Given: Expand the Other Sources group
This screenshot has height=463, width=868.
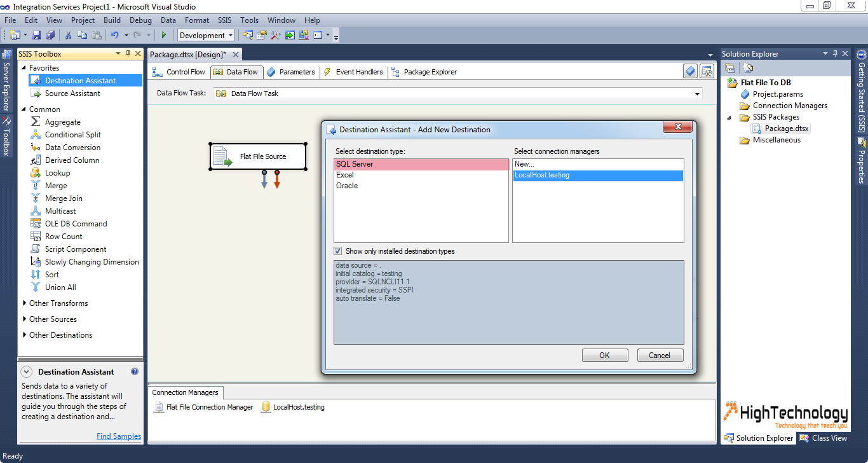Looking at the screenshot, I should pos(24,319).
